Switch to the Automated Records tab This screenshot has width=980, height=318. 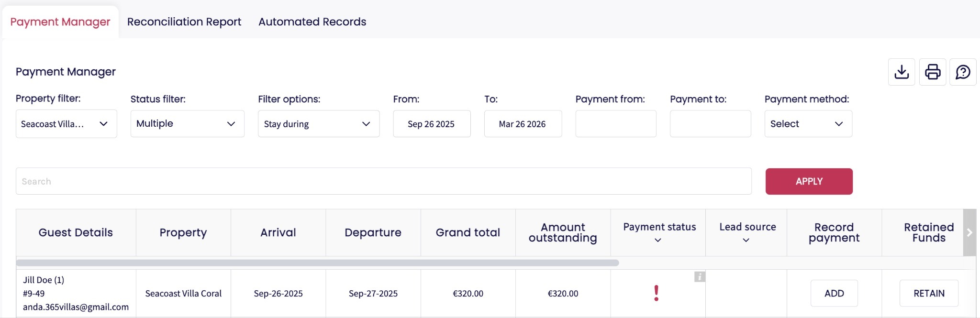312,22
